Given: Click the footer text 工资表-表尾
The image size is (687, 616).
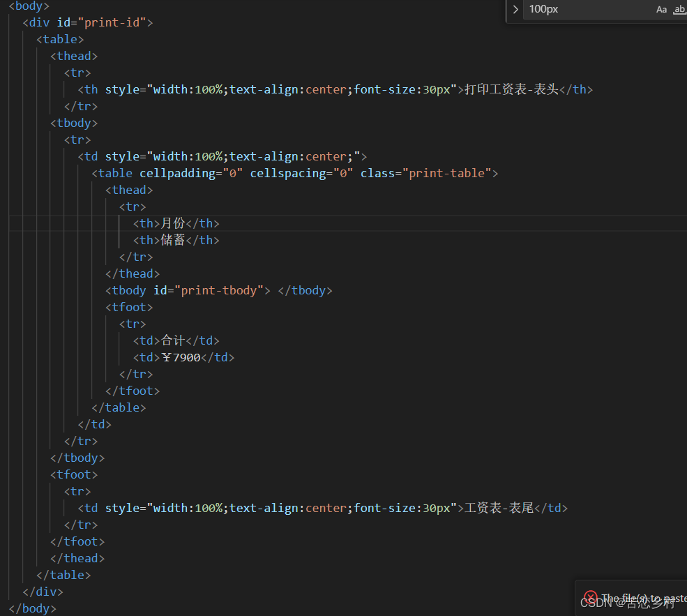Looking at the screenshot, I should (499, 508).
